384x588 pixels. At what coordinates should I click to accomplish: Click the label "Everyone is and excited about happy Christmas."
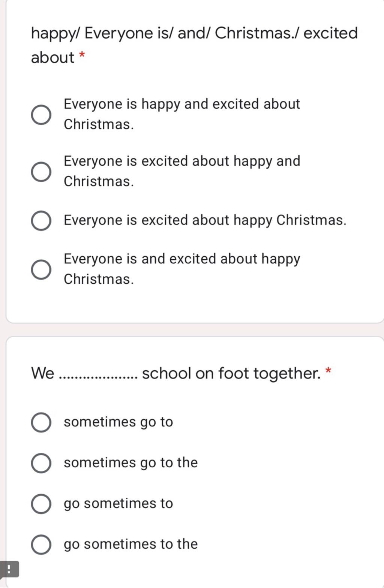[182, 269]
